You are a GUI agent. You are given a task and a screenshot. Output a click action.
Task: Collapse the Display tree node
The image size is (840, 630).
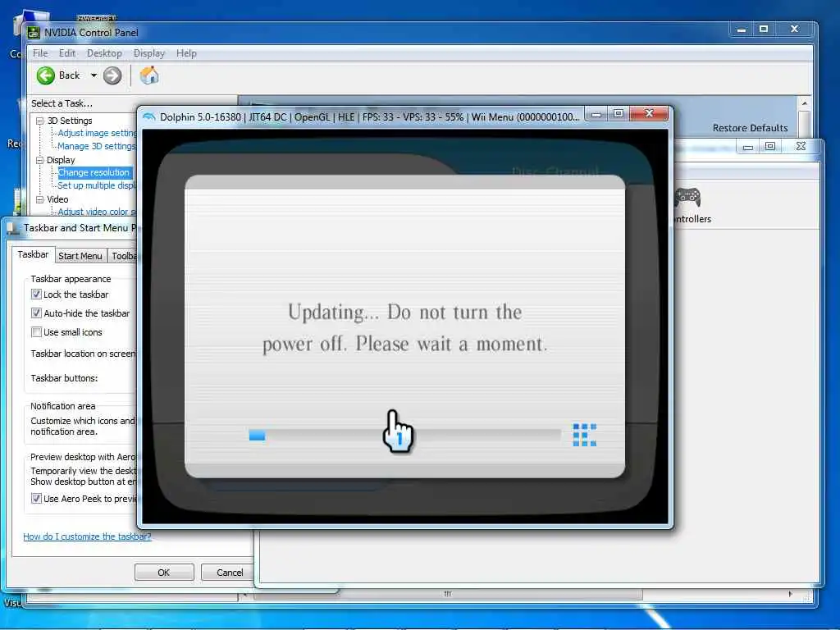(39, 160)
